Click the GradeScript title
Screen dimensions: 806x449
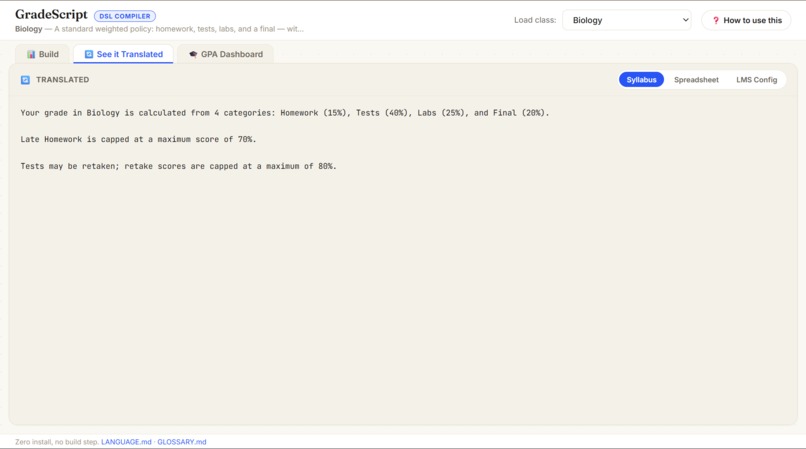click(x=51, y=14)
